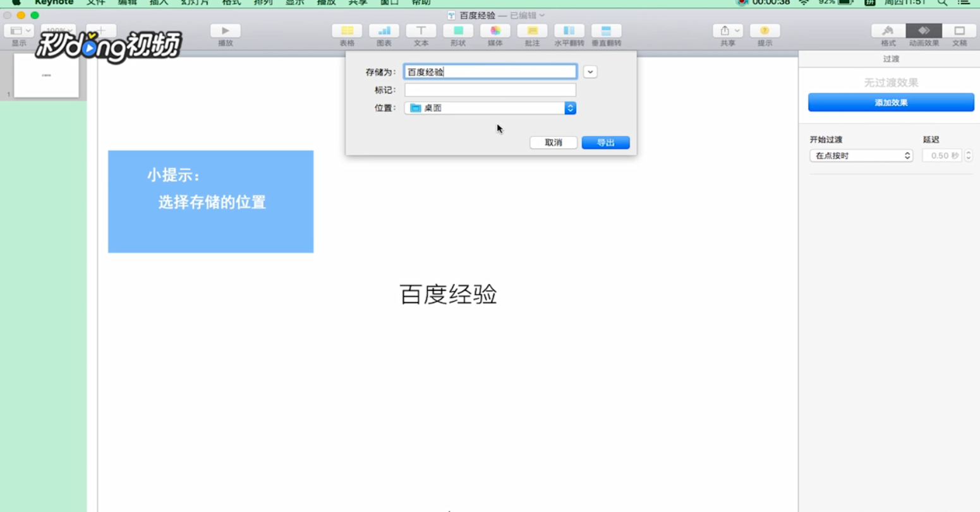The image size is (980, 512).
Task: Select slide 1 thumbnail in navigator
Action: (x=46, y=75)
